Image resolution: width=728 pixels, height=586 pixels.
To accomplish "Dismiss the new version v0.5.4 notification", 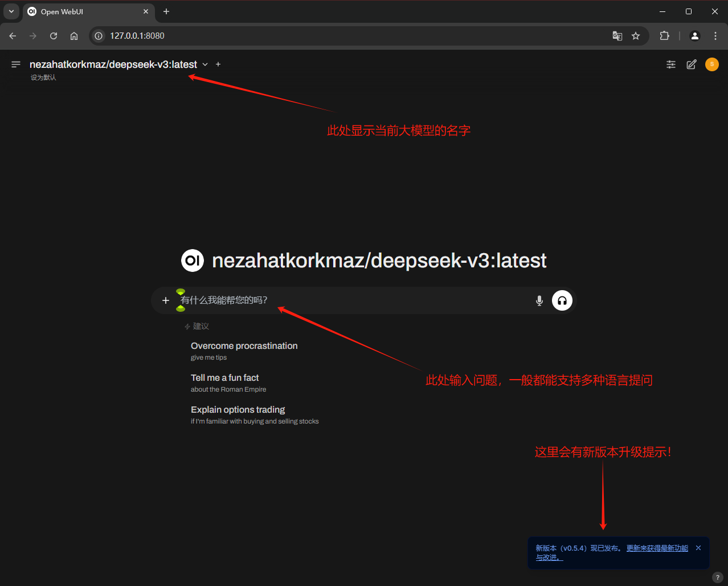I will 698,548.
